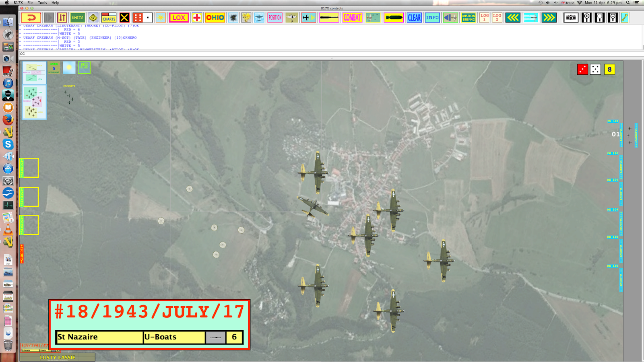
Task: Click the squadron formation diagram thumbnail
Action: point(34,102)
